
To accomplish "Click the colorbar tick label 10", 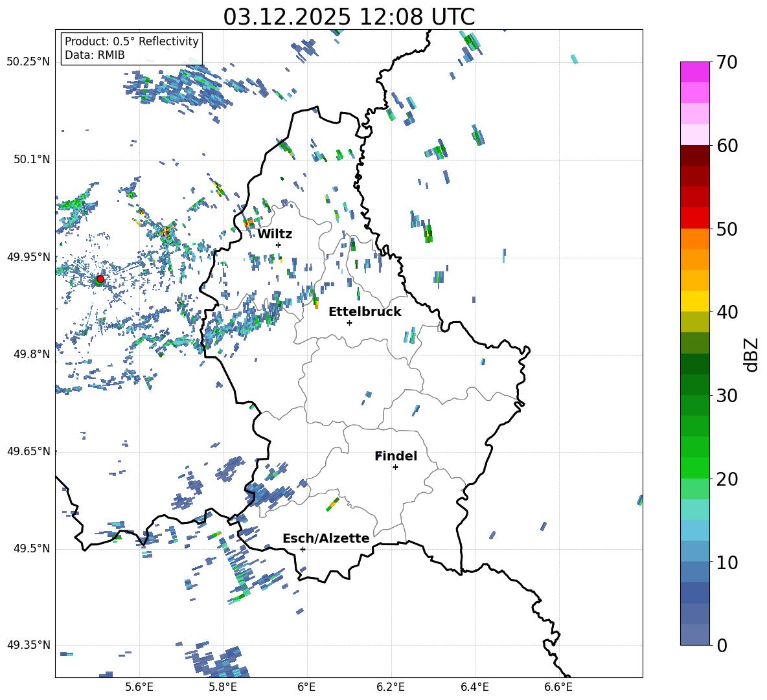I will (727, 562).
